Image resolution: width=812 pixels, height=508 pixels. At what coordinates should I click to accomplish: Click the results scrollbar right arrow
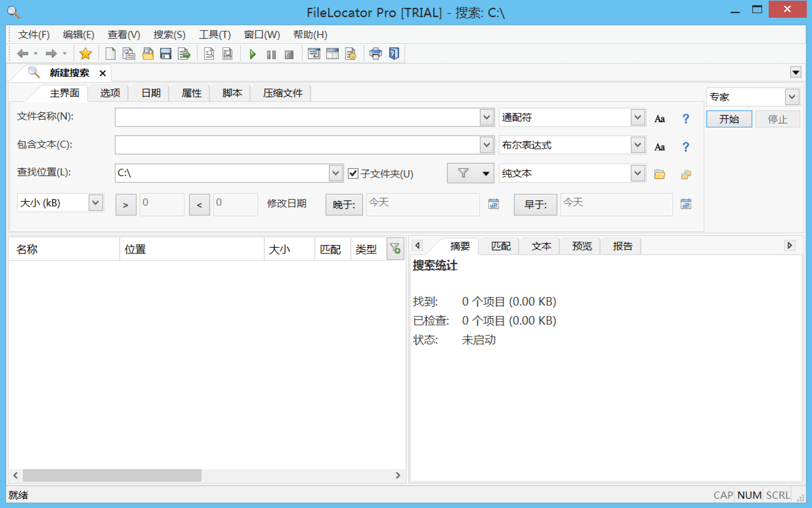click(398, 475)
